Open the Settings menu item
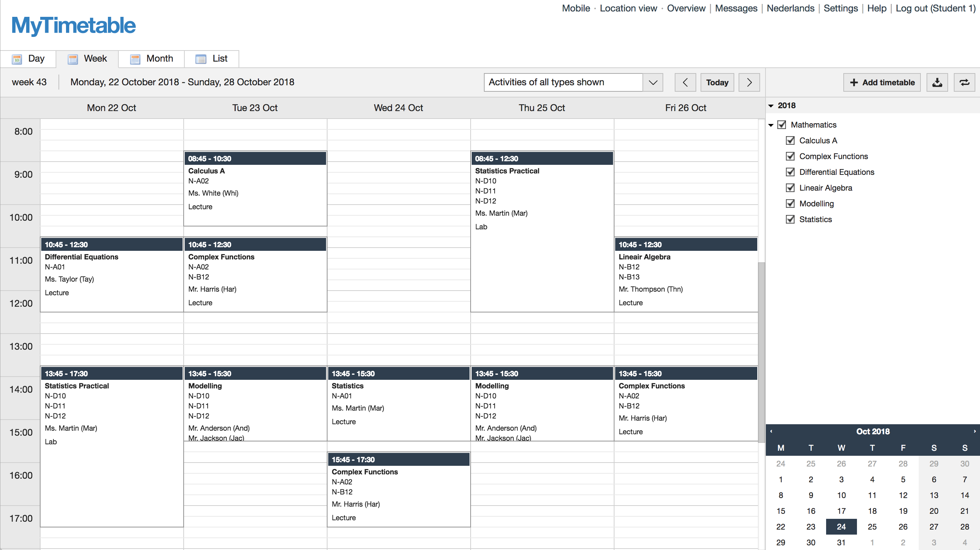The image size is (980, 550). [841, 8]
